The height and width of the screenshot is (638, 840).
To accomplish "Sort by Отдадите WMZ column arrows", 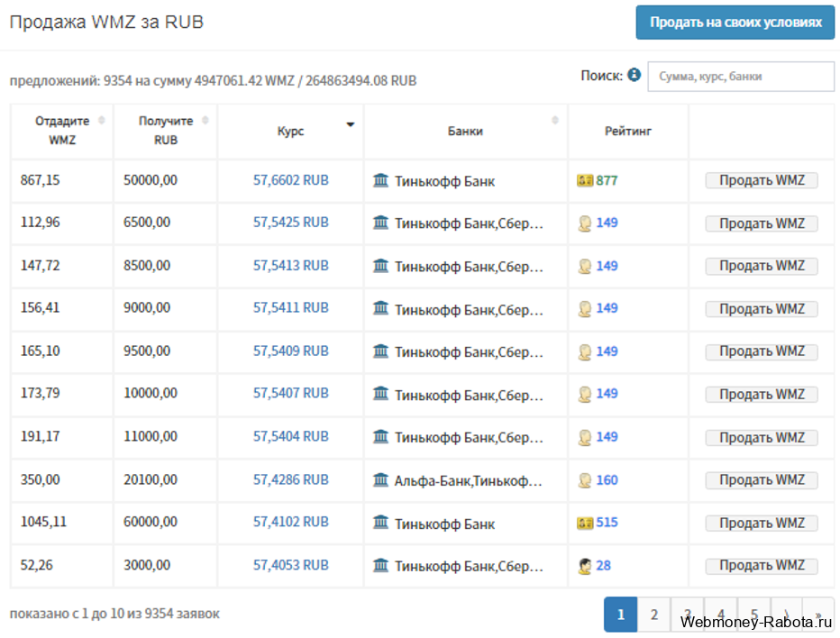I will point(101,120).
